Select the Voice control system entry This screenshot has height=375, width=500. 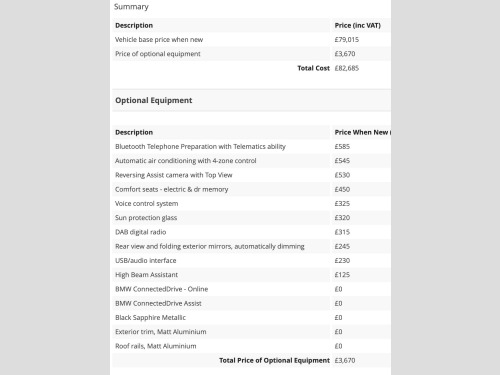[147, 204]
